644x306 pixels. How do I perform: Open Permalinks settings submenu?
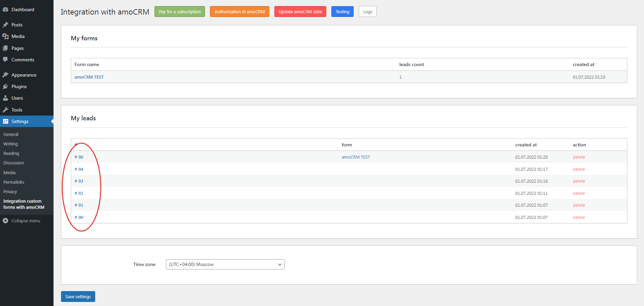point(14,182)
